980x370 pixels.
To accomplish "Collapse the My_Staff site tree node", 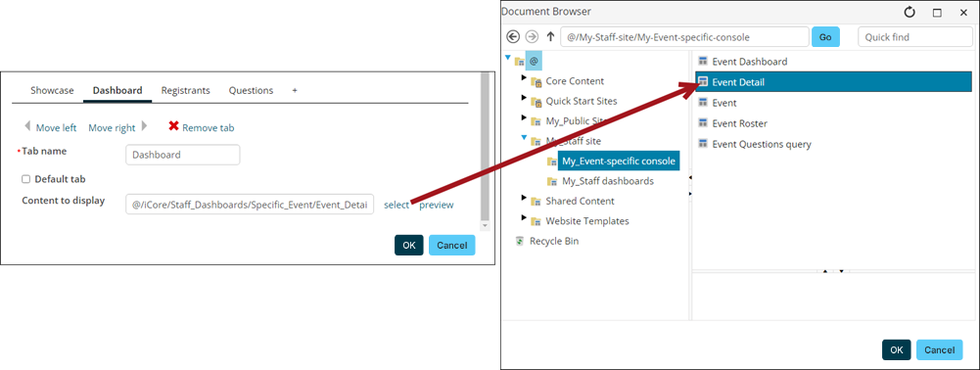I will click(x=525, y=137).
